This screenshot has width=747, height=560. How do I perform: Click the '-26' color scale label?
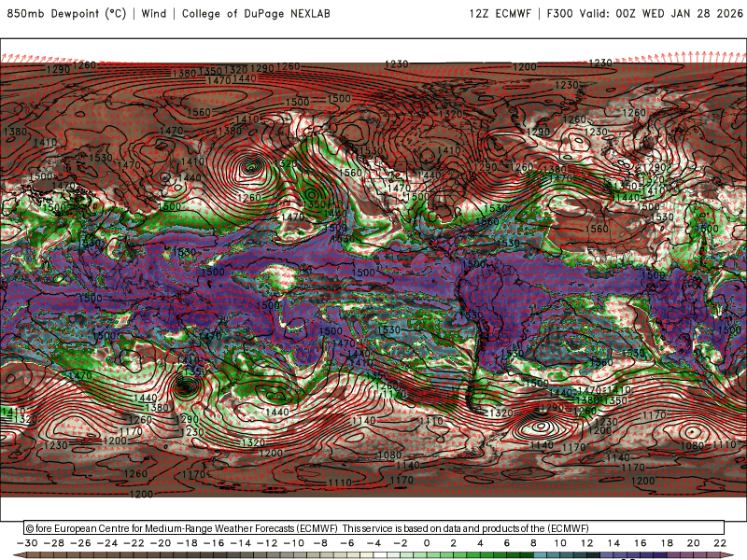pyautogui.click(x=80, y=543)
